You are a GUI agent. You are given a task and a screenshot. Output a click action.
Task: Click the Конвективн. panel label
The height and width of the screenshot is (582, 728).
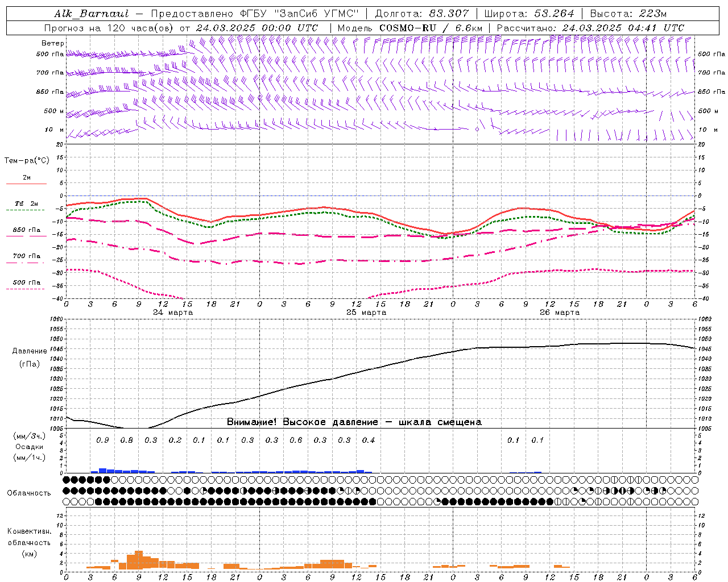tap(29, 531)
